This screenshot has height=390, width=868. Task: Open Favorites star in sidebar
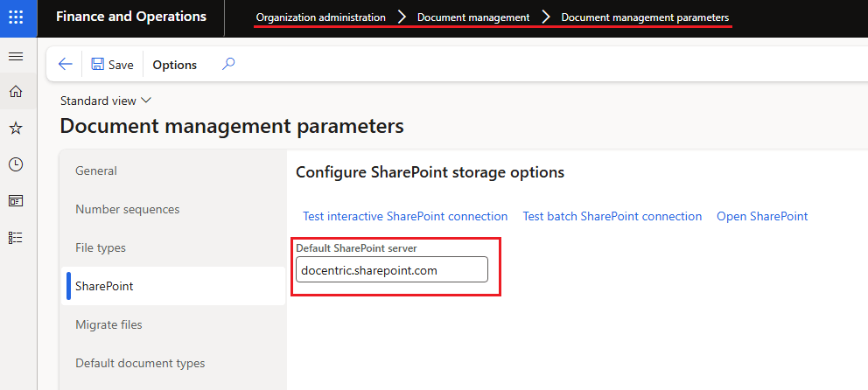(x=16, y=129)
